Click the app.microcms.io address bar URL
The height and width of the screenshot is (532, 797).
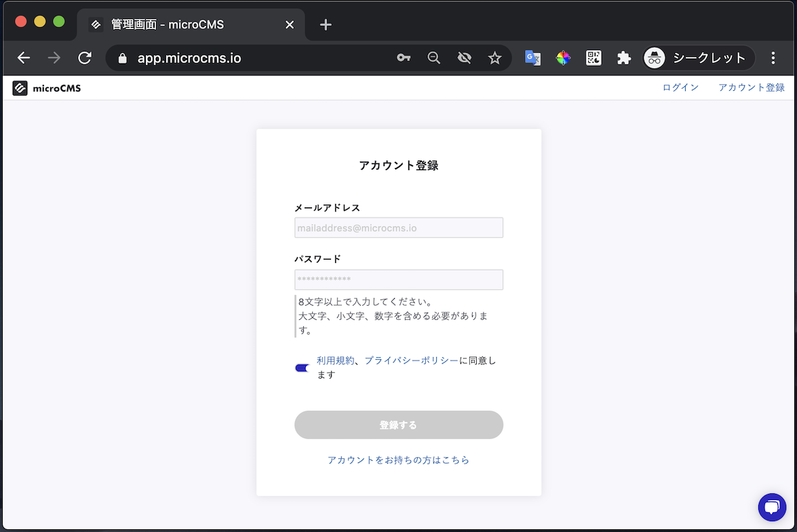pyautogui.click(x=189, y=58)
